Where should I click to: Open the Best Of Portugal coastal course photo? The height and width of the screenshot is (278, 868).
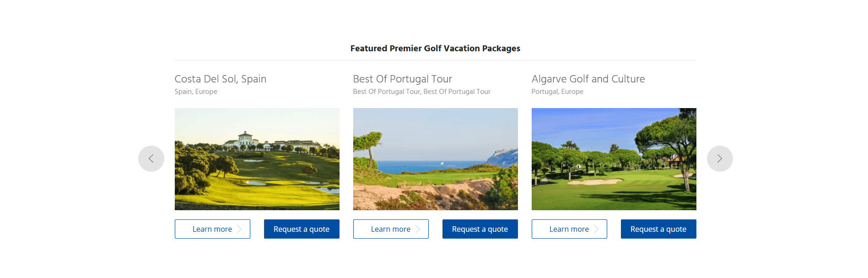(x=436, y=159)
